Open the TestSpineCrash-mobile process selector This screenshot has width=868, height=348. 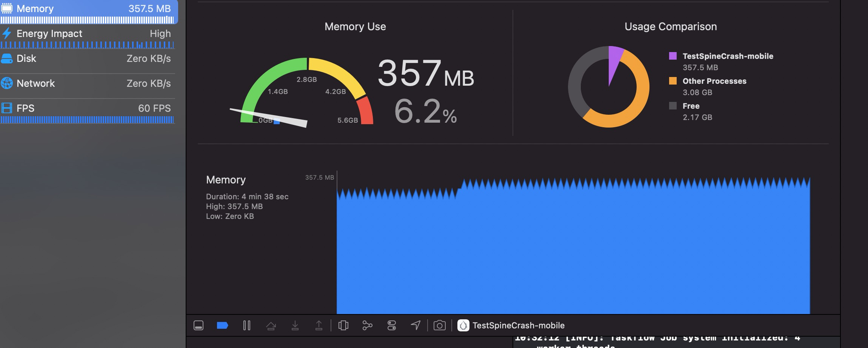point(511,325)
